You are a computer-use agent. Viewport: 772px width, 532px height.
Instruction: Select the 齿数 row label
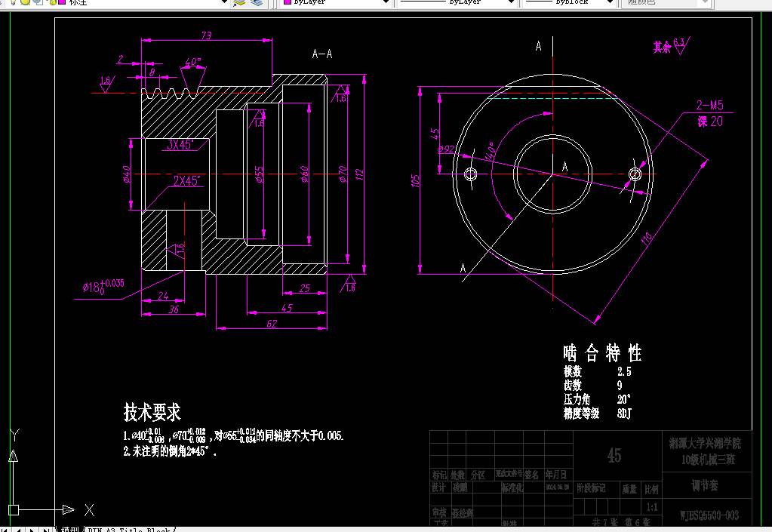coord(573,385)
